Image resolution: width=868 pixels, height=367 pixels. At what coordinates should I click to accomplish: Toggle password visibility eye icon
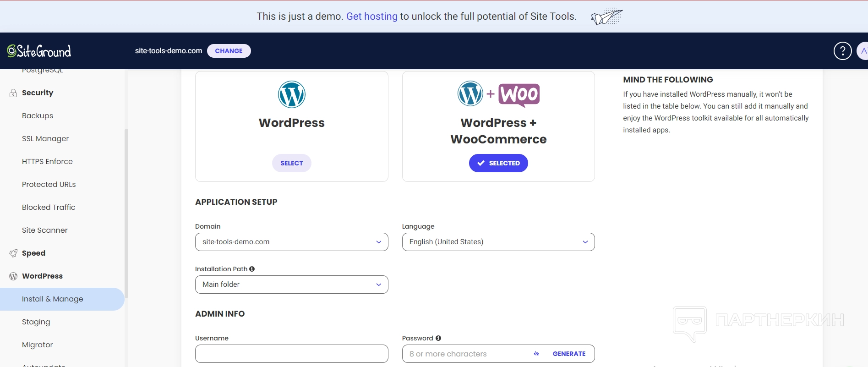(x=536, y=354)
